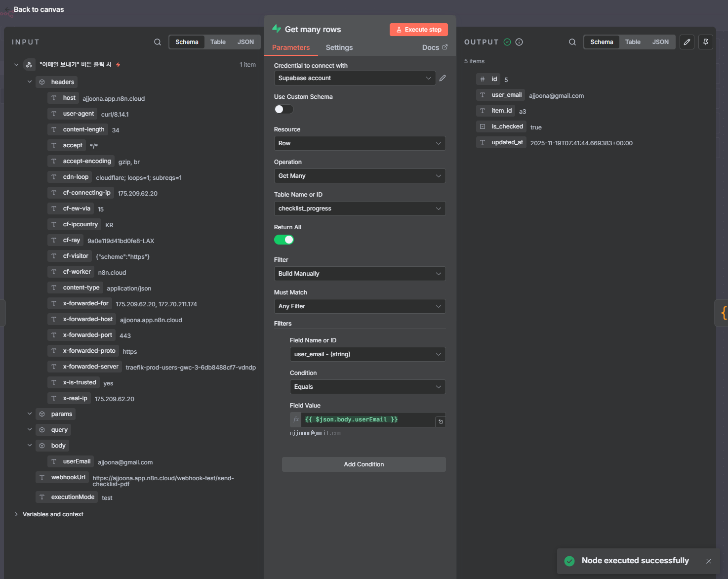The width and height of the screenshot is (728, 579).
Task: Click the edit output pencil icon
Action: pyautogui.click(x=687, y=42)
